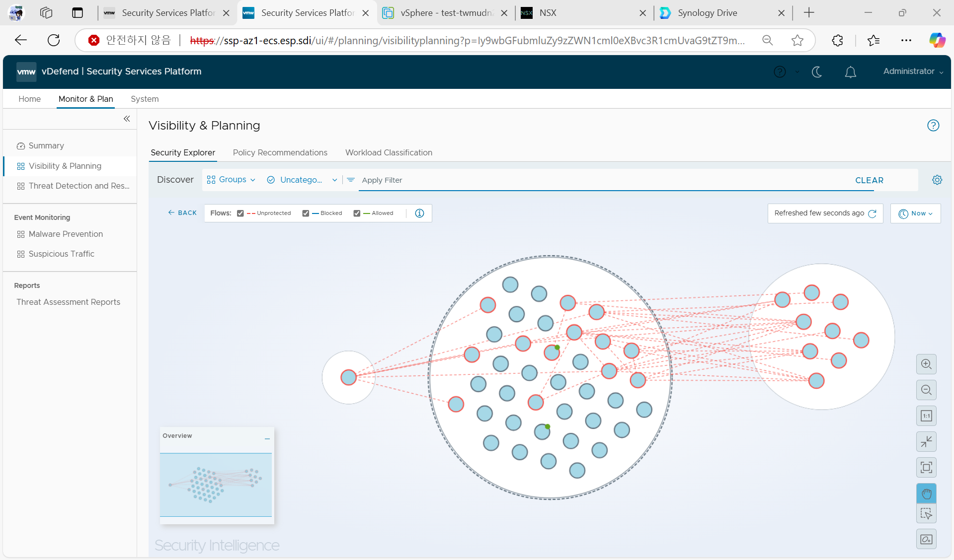Reload the browser page
Viewport: 954px width, 560px height.
54,40
